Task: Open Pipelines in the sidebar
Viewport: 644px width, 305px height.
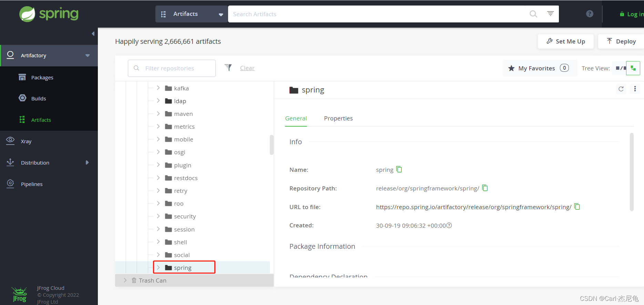Action: coord(32,184)
